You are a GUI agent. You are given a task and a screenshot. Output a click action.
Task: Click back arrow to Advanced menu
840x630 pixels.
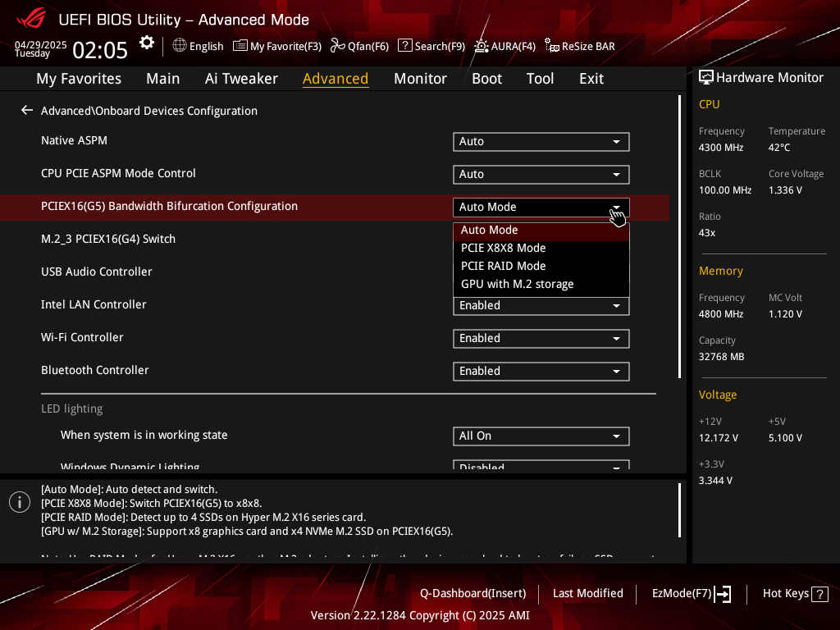pos(27,111)
